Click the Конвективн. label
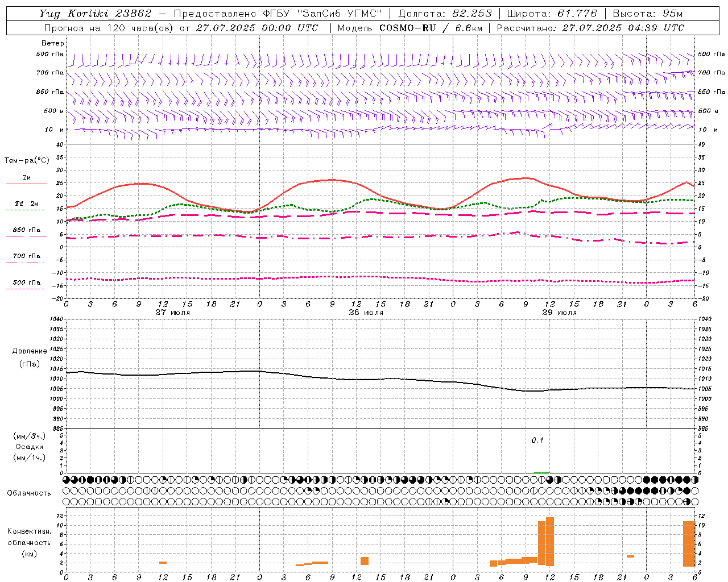 (30, 531)
